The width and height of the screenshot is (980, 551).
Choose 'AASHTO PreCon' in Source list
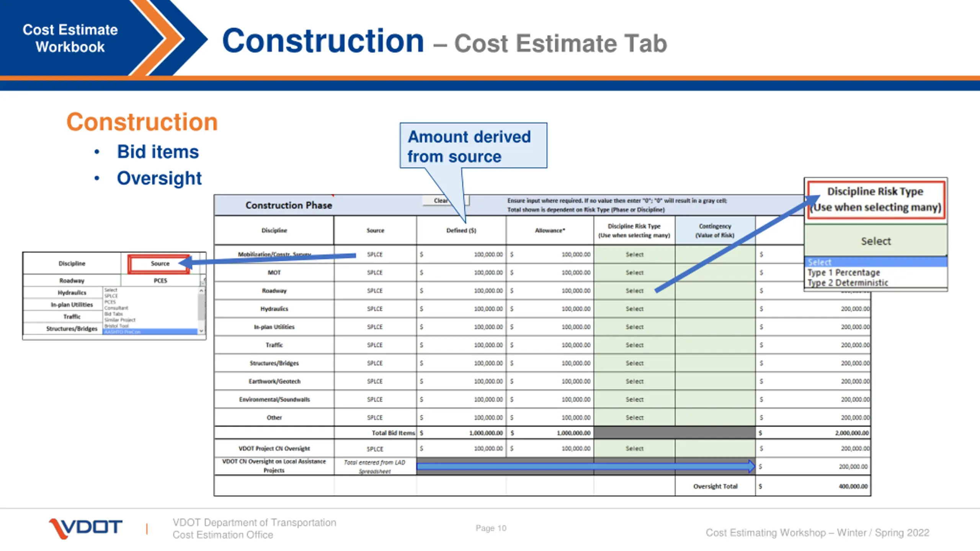coord(122,332)
